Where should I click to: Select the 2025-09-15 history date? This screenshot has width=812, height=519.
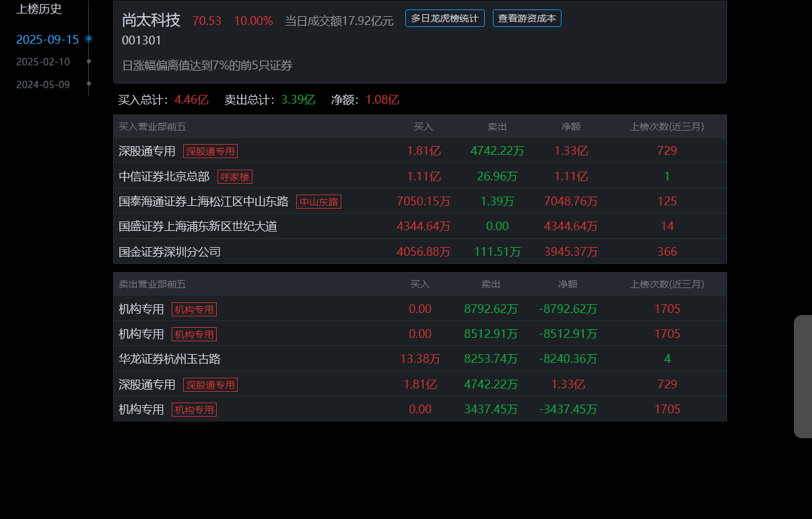(47, 40)
